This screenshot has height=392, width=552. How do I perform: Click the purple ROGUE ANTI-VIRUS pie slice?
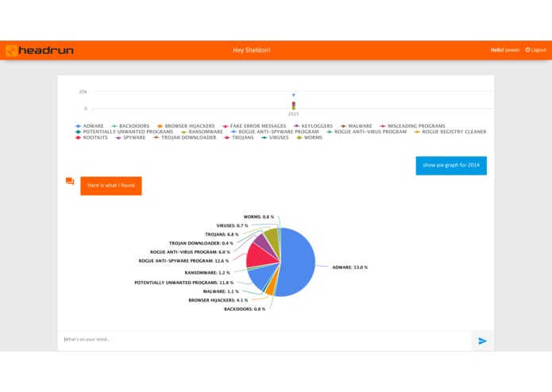pos(262,242)
